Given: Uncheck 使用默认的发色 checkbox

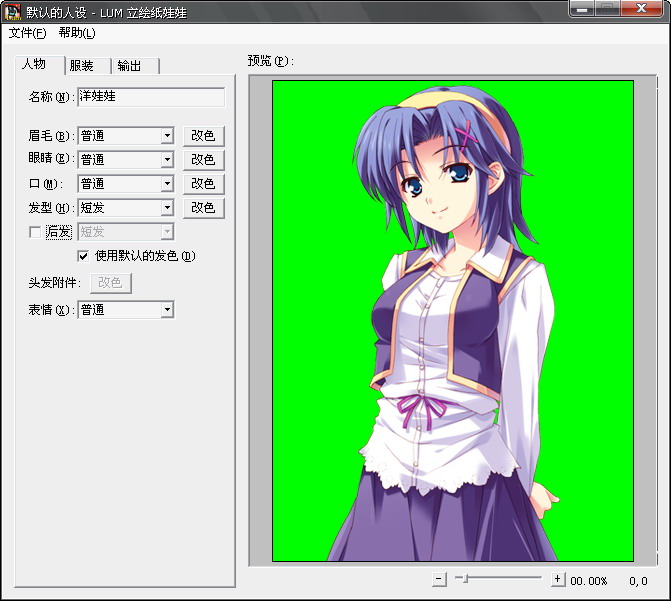Looking at the screenshot, I should (x=84, y=256).
